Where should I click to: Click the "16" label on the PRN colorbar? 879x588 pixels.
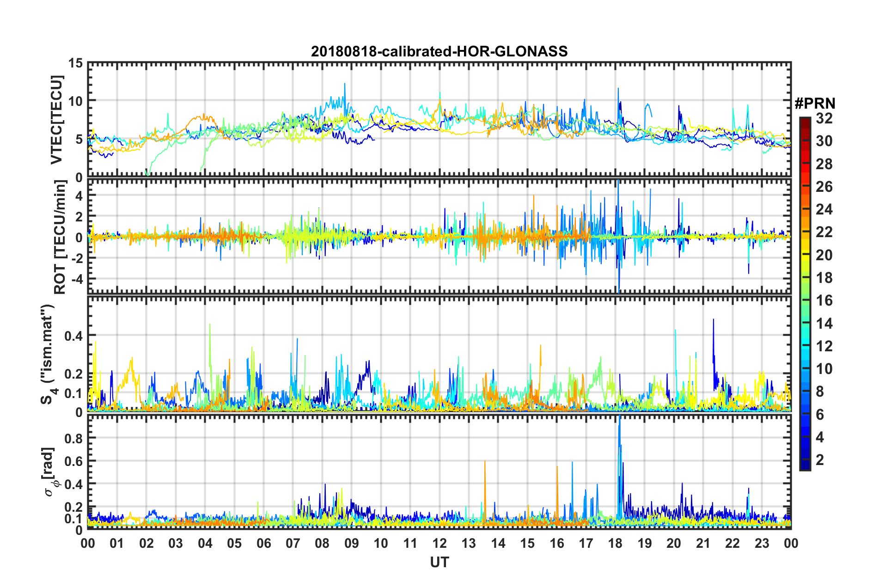pos(824,300)
